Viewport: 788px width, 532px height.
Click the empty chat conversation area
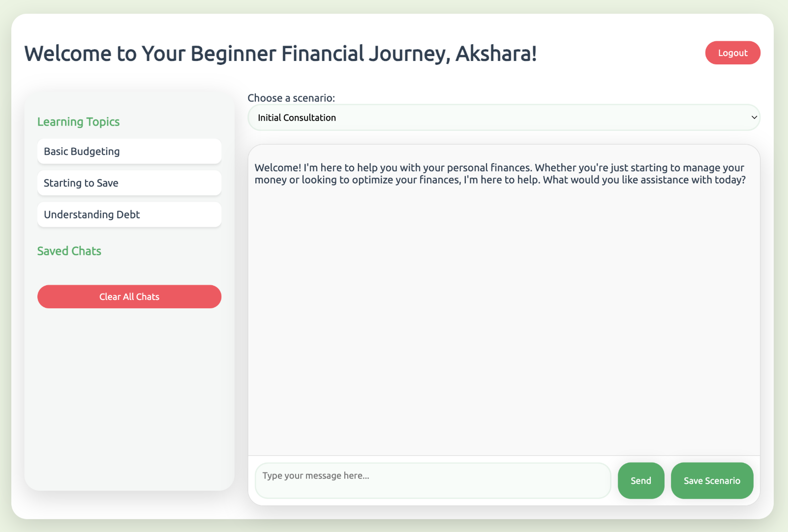(504, 320)
